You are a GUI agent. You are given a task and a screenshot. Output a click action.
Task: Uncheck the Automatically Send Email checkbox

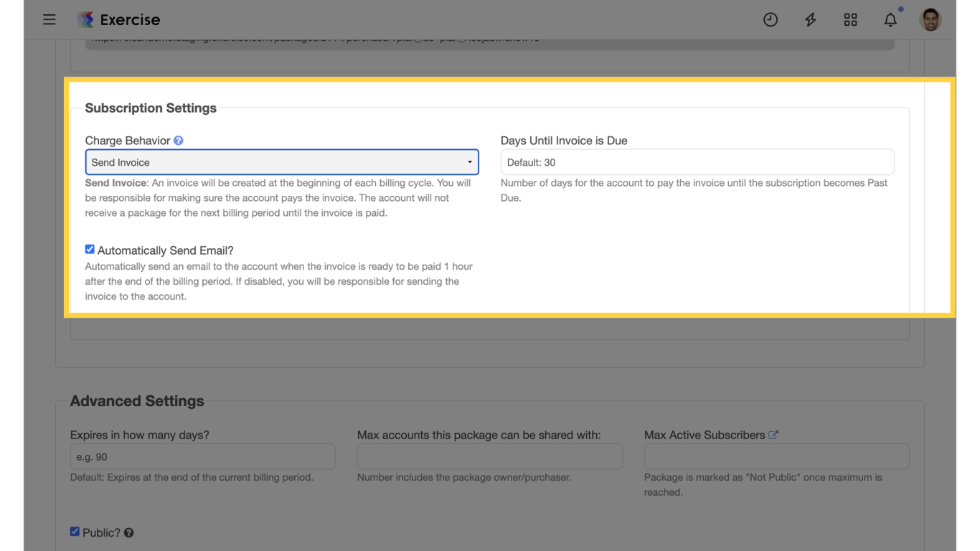coord(89,249)
